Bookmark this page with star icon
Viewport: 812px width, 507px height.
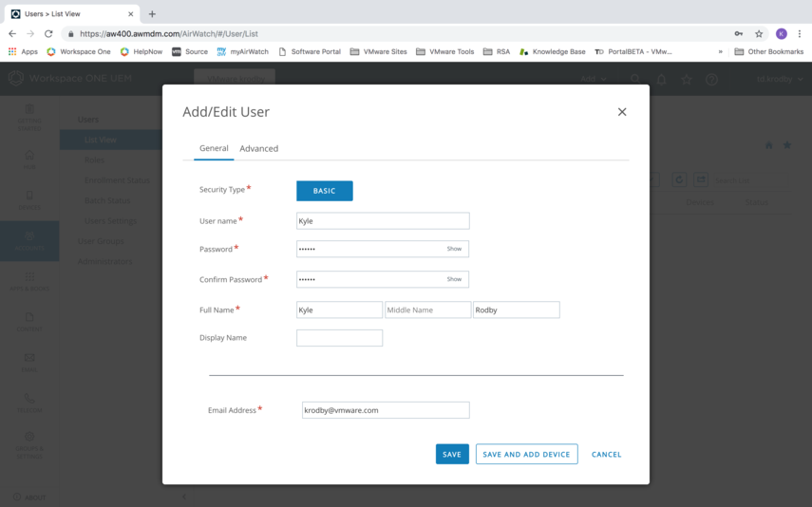coord(759,33)
